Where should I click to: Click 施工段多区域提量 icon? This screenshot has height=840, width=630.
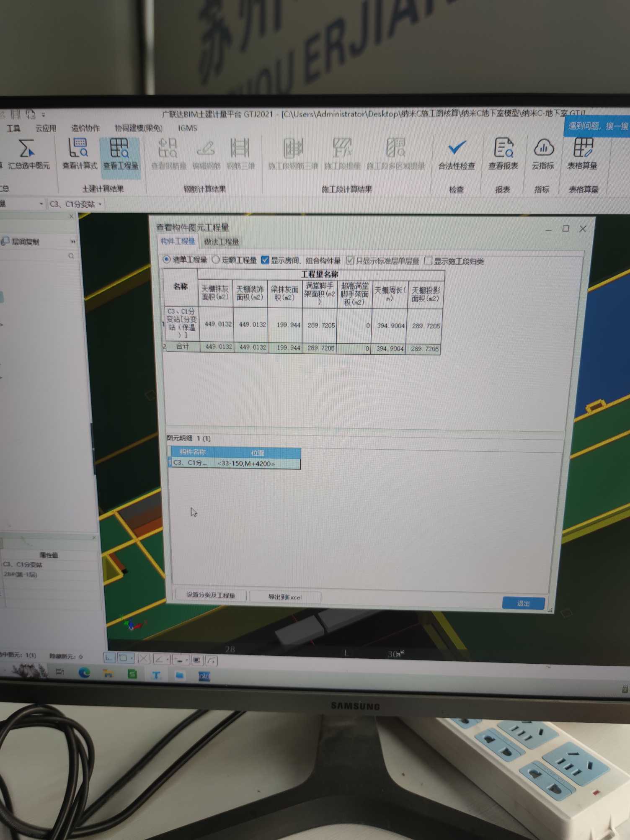(x=395, y=149)
